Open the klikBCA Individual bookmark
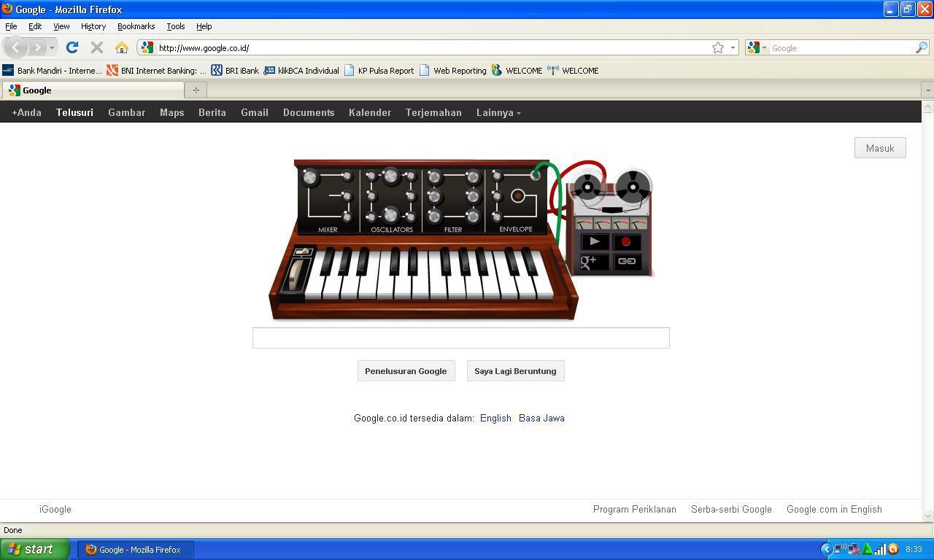Screen dimensions: 934x560 301,71
